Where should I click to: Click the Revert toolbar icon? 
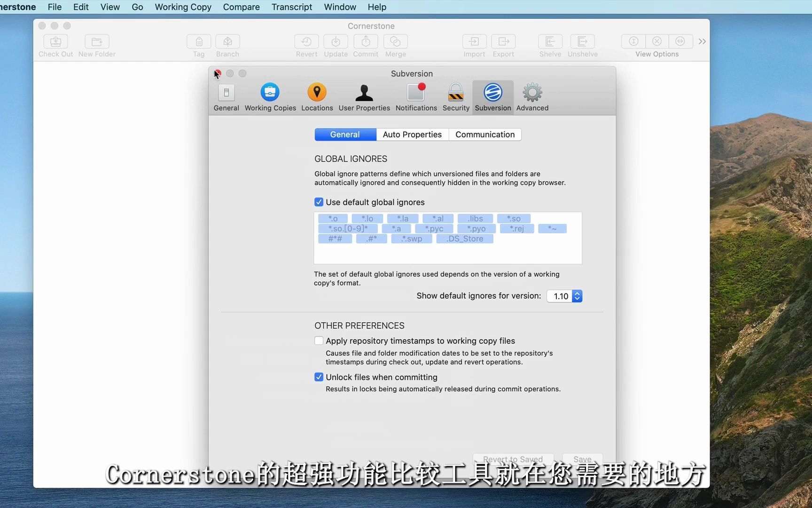point(306,41)
